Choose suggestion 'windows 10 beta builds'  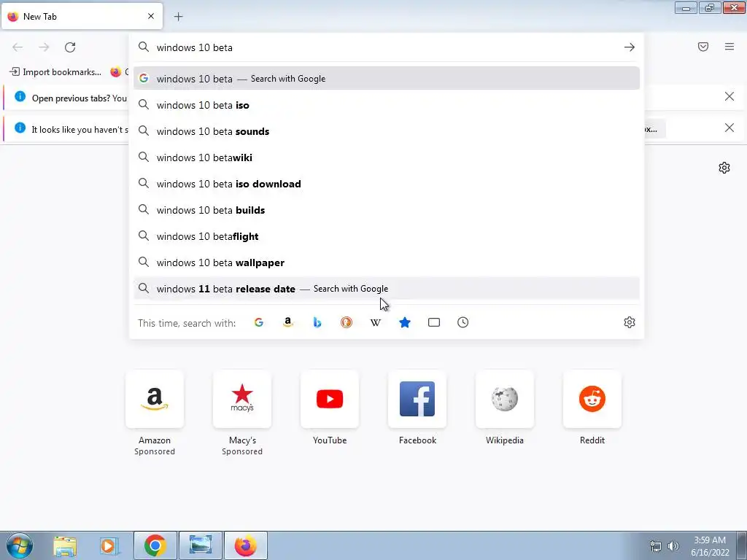click(387, 210)
